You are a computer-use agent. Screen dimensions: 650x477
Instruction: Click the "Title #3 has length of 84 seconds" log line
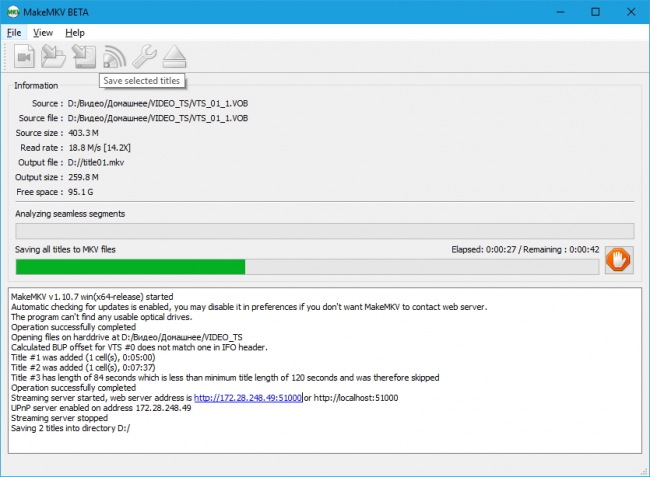[225, 378]
